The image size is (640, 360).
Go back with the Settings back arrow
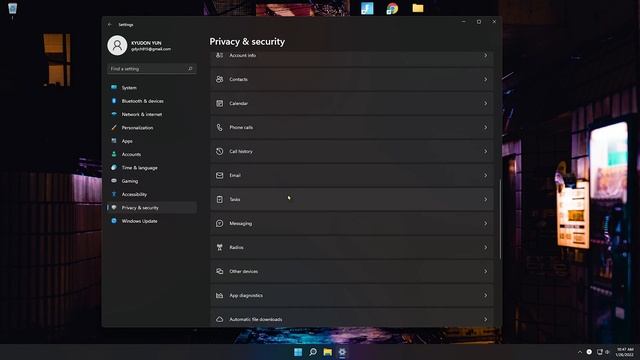[110, 24]
